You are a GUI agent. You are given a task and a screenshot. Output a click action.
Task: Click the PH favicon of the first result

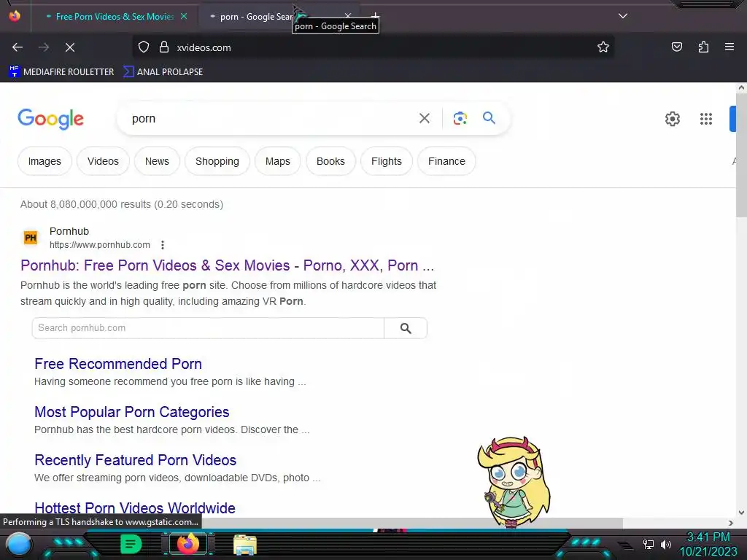coord(31,238)
